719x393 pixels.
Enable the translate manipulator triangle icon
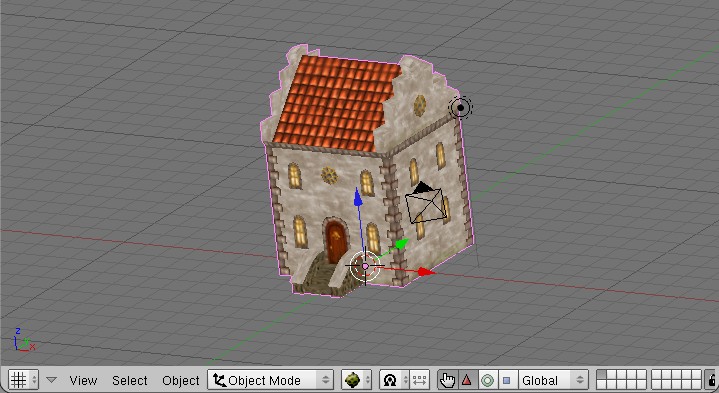click(467, 380)
